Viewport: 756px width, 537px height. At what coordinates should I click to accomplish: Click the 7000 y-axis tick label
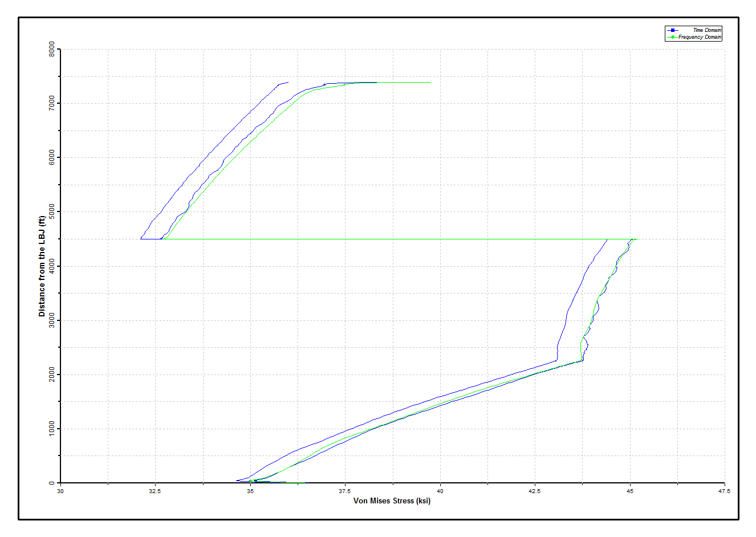(52, 103)
